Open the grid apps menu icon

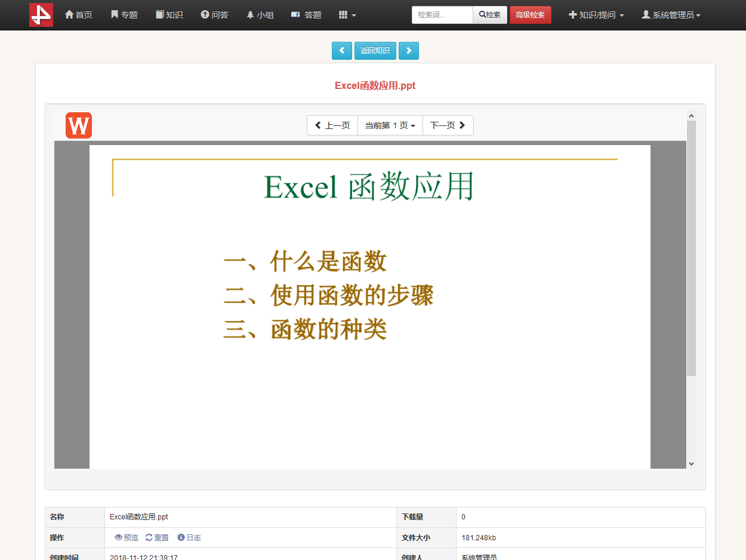347,15
